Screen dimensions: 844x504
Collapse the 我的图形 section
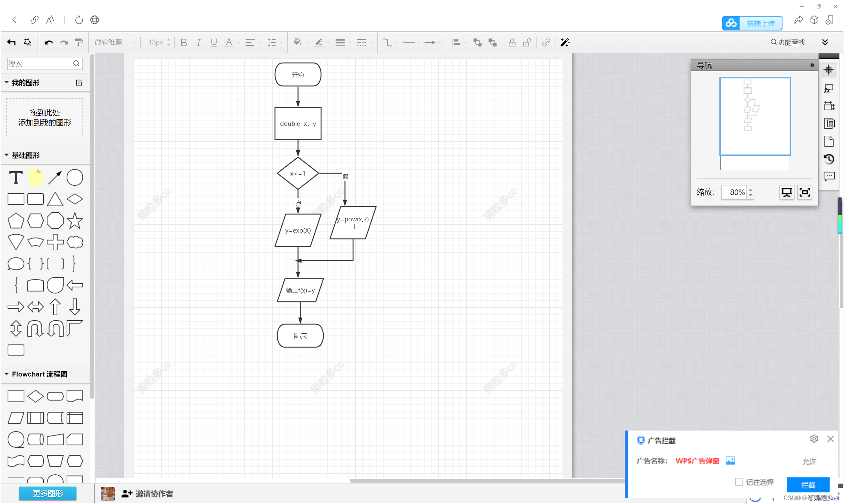[7, 82]
